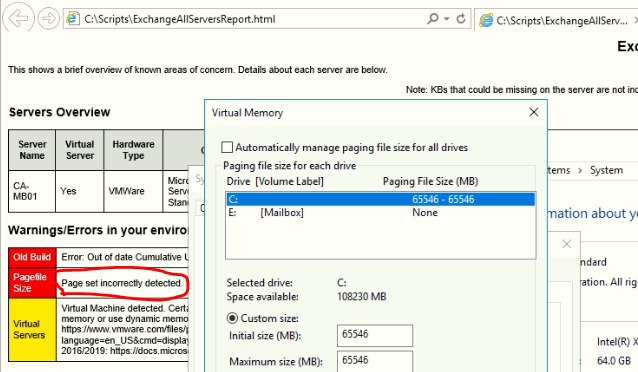
Task: Refresh the ExchangeAllServersReport page
Action: click(461, 18)
